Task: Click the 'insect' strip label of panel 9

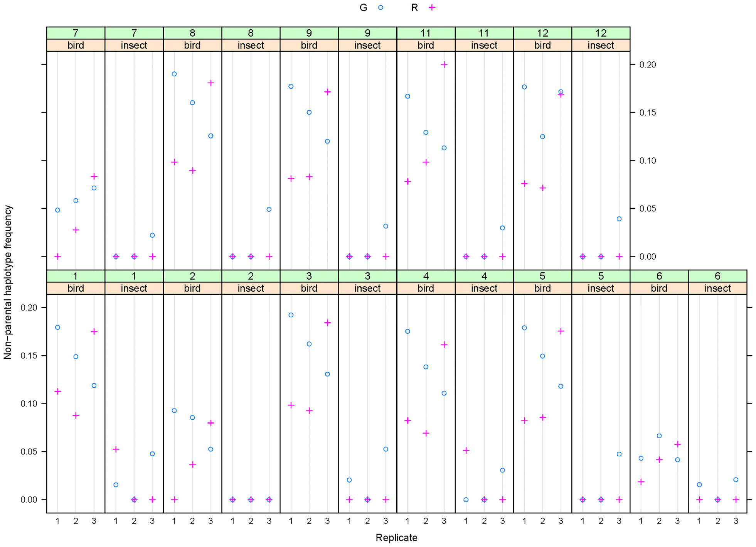Action: click(x=367, y=45)
